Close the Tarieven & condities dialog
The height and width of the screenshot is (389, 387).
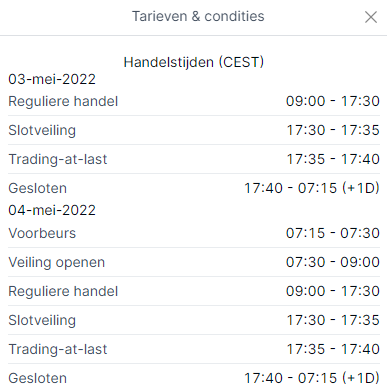[x=371, y=17]
